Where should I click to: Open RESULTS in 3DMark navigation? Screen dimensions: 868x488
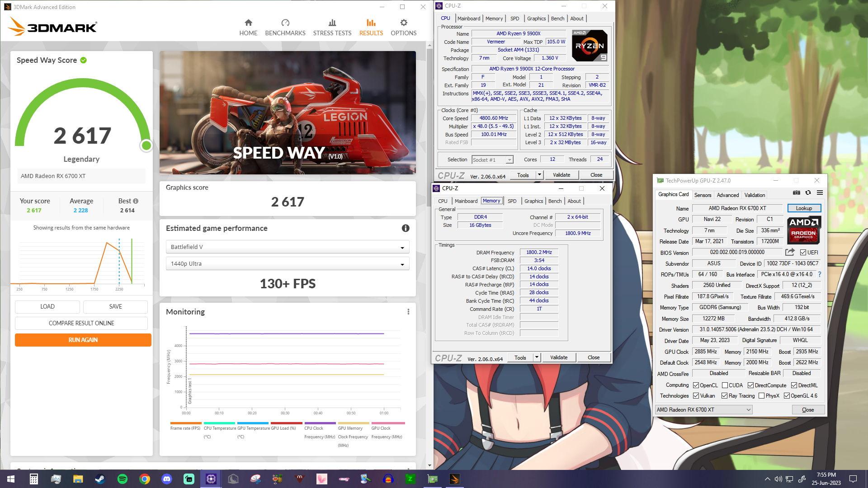coord(371,28)
